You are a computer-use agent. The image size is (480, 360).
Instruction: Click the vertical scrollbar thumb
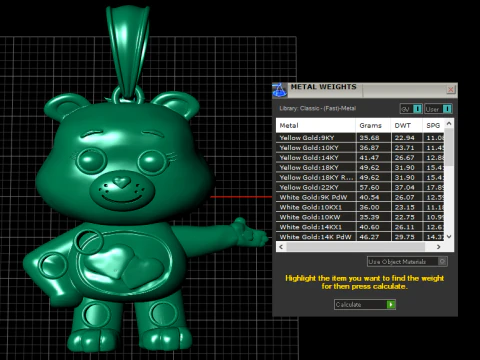click(449, 147)
